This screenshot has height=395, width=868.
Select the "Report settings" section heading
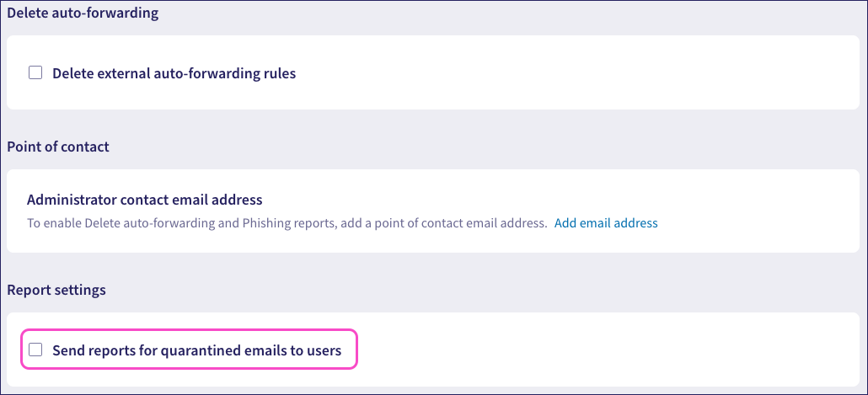(56, 290)
